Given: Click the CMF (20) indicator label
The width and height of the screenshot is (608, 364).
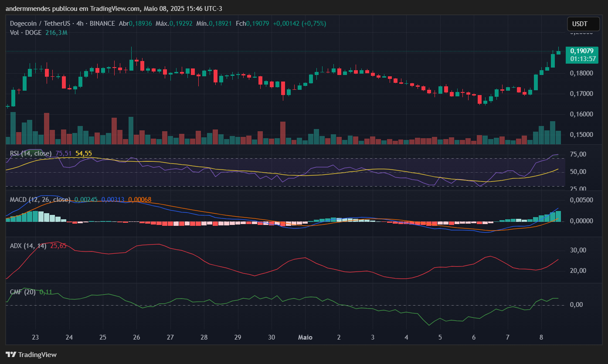Looking at the screenshot, I should coord(23,292).
